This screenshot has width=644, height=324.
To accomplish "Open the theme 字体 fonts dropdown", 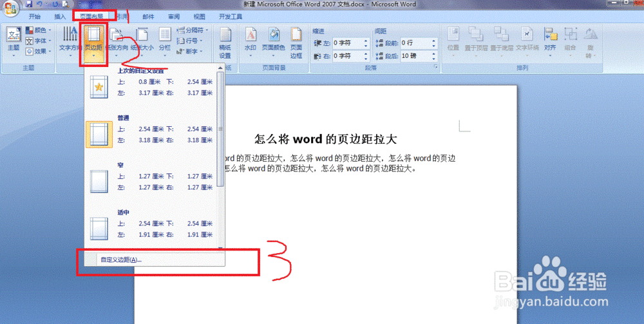I will tap(39, 41).
